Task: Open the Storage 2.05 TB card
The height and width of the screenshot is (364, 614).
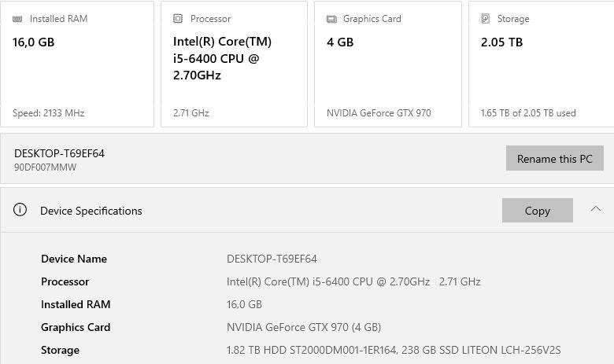Action: point(540,64)
